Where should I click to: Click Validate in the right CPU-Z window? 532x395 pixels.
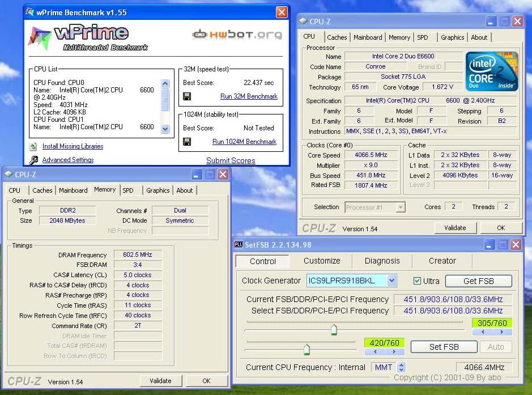pyautogui.click(x=455, y=228)
